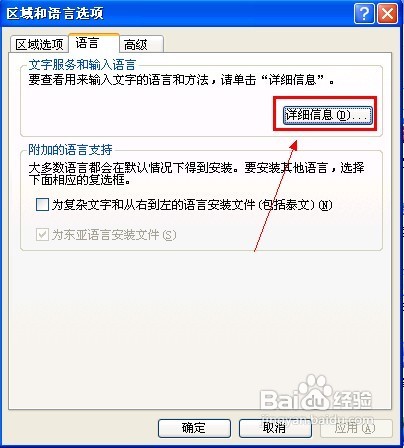Open 详细信息(D)... for text services

[327, 115]
